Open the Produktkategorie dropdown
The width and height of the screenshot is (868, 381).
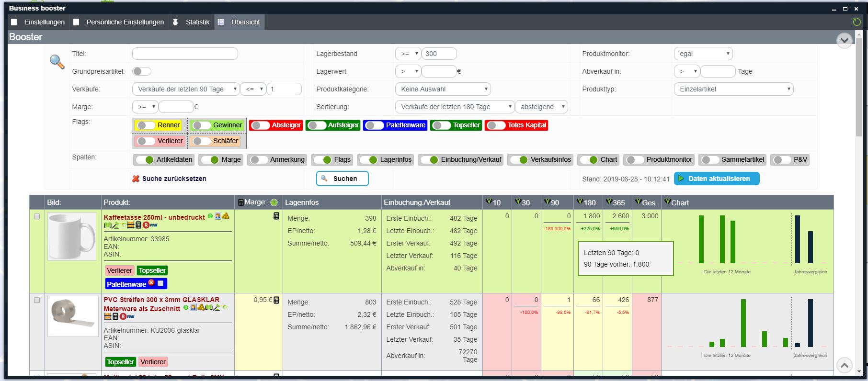pos(443,89)
